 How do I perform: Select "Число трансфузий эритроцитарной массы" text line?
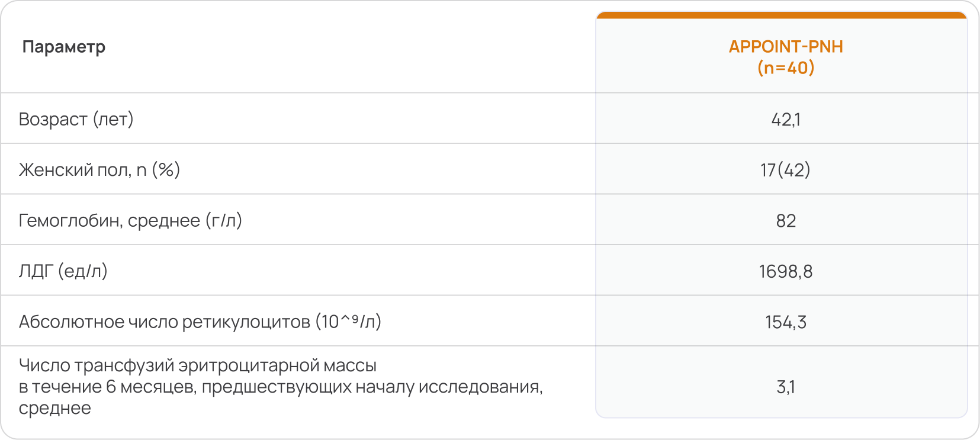pos(198,365)
